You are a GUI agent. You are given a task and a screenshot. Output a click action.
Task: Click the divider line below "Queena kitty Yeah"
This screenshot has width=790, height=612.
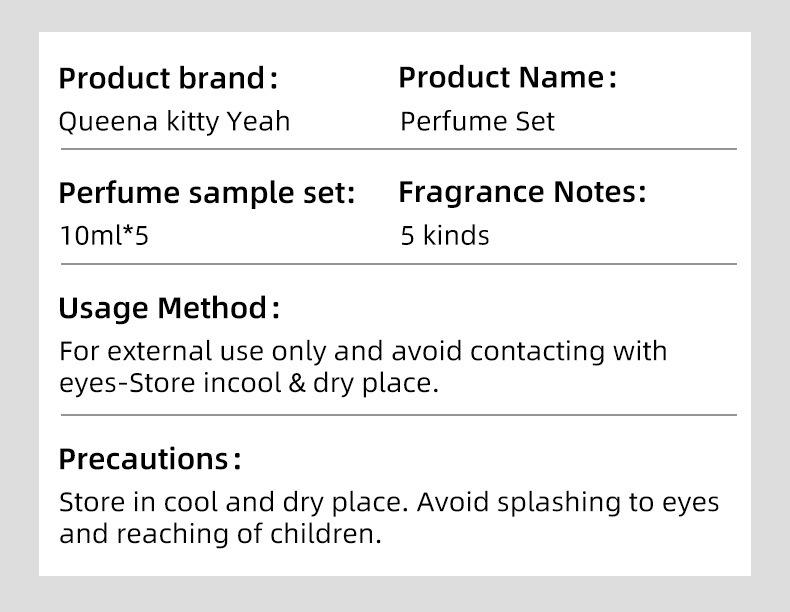(398, 149)
